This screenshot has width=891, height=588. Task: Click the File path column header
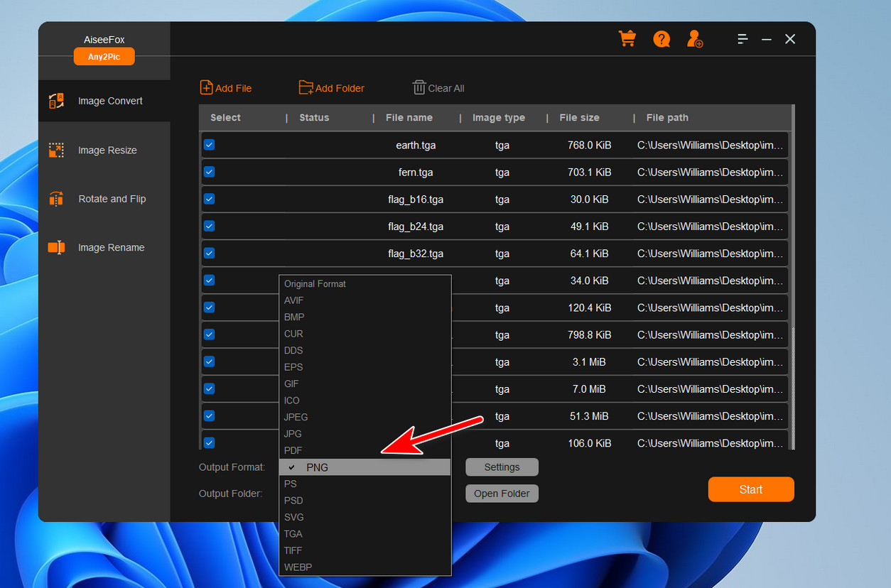[x=667, y=118]
